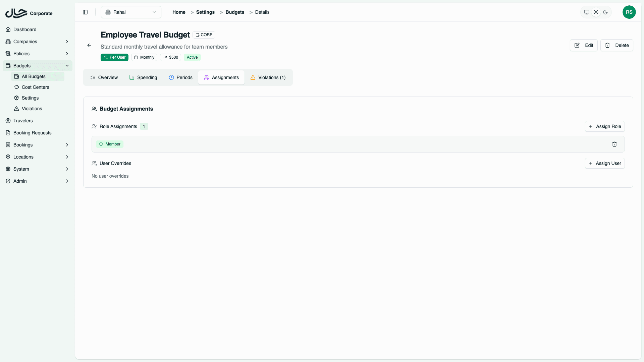644x362 pixels.
Task: Collapse the Budgets section chevron
Action: [x=67, y=66]
